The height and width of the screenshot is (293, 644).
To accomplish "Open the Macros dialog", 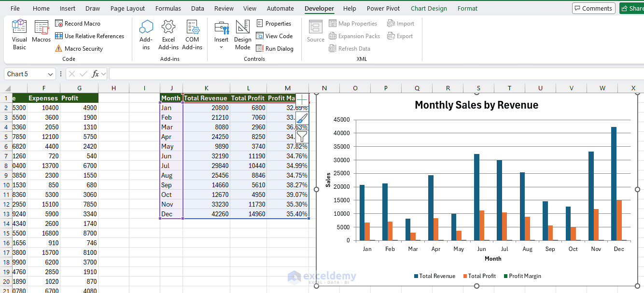I will (42, 32).
